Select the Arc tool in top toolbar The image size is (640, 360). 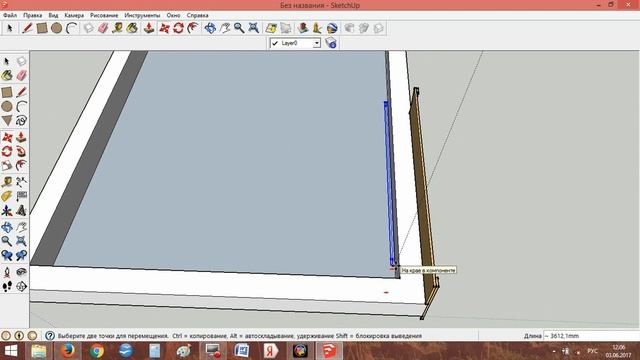pos(72,28)
